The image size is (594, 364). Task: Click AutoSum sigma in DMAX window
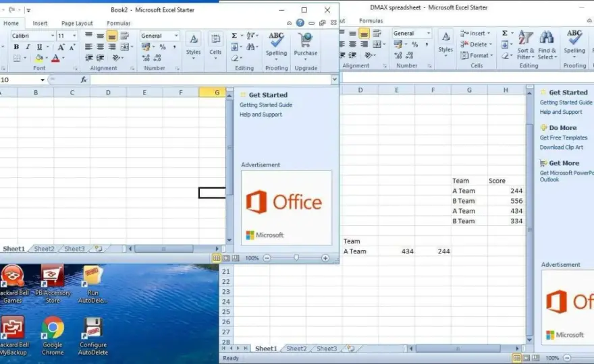(x=505, y=33)
